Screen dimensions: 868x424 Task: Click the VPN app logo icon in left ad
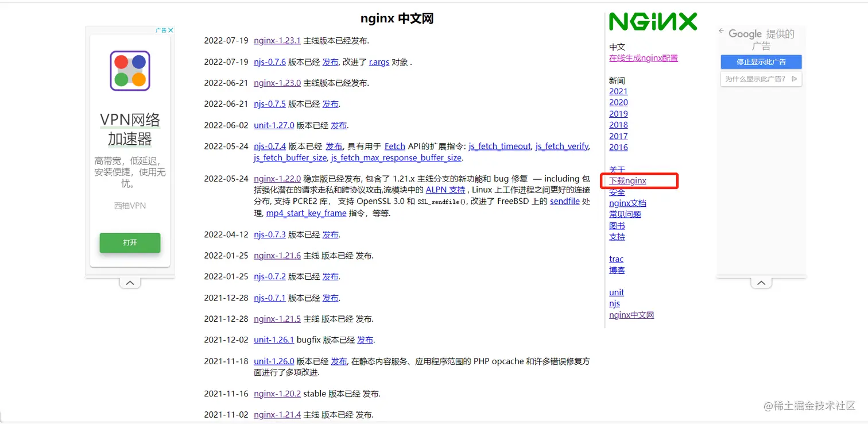tap(130, 71)
